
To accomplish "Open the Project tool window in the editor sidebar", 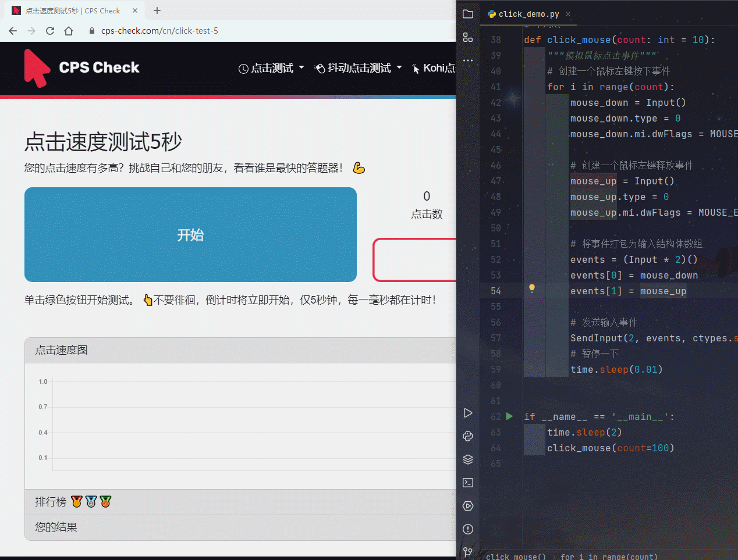I will tap(468, 14).
